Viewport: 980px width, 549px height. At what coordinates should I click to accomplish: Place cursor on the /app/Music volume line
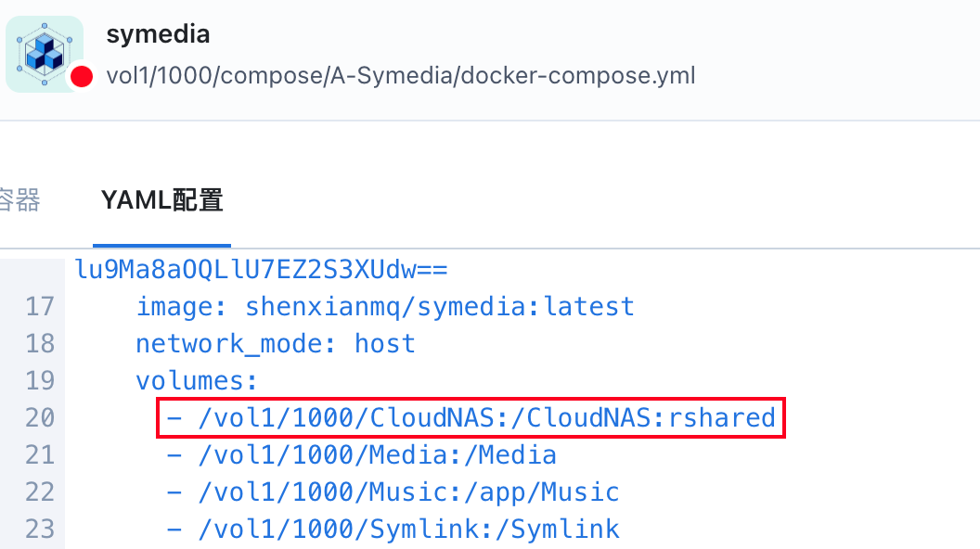[393, 492]
